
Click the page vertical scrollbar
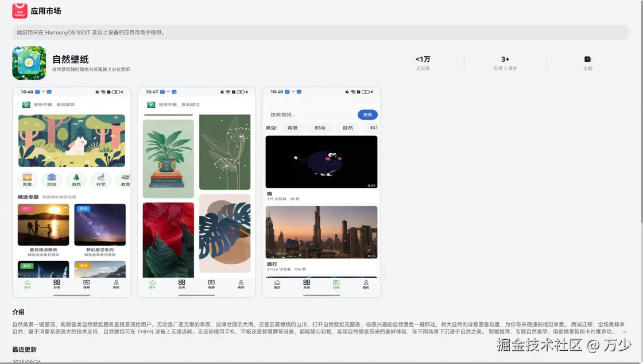pos(641,111)
